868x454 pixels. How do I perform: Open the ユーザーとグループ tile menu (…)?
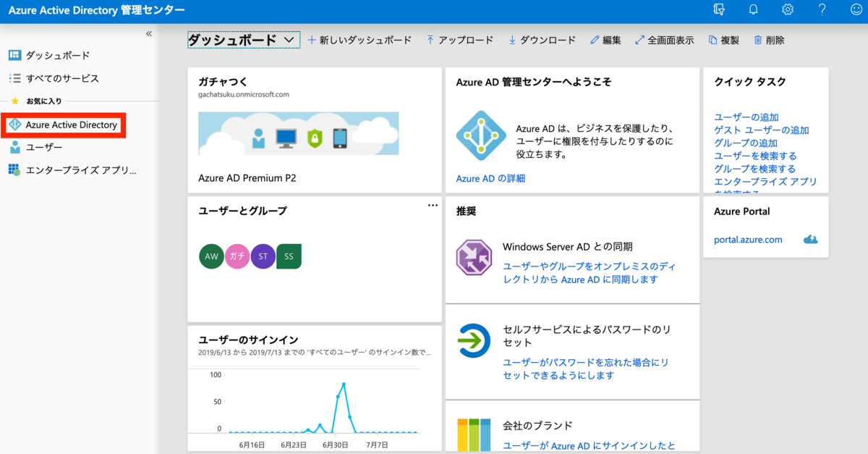coord(433,206)
